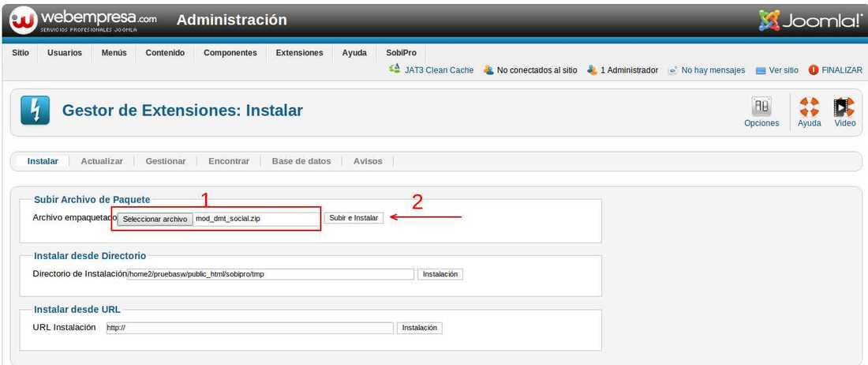Click the 'Instalar desde Directorio' legend
This screenshot has width=868, height=365.
90,256
